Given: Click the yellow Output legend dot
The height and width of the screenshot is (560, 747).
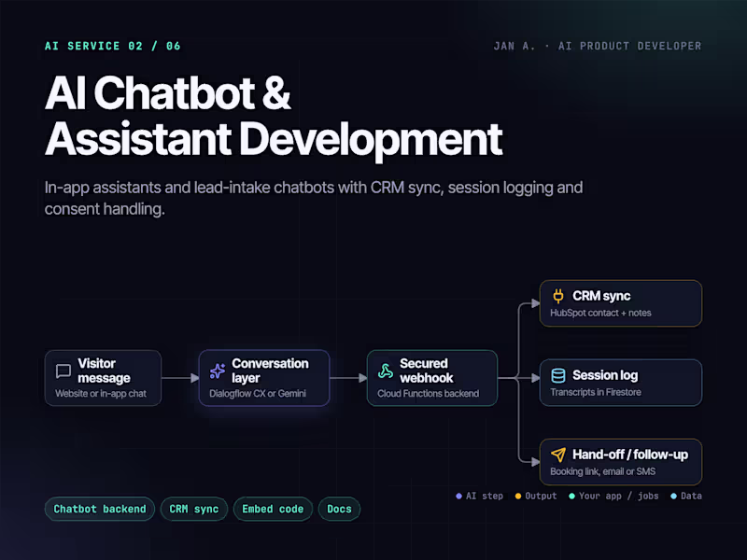Looking at the screenshot, I should 518,497.
